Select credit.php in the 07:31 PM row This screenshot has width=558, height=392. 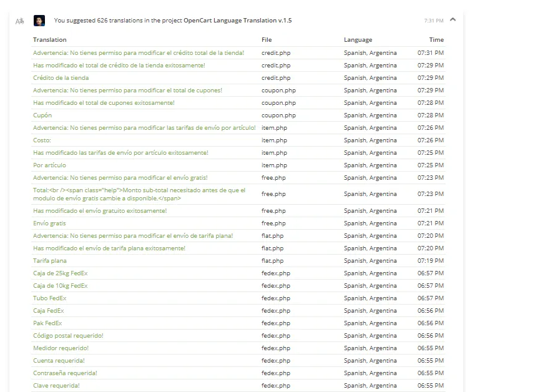tap(276, 52)
